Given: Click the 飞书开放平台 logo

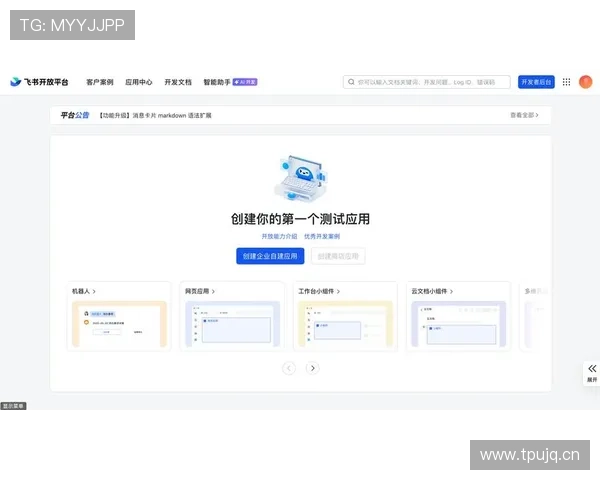Looking at the screenshot, I should (x=39, y=82).
